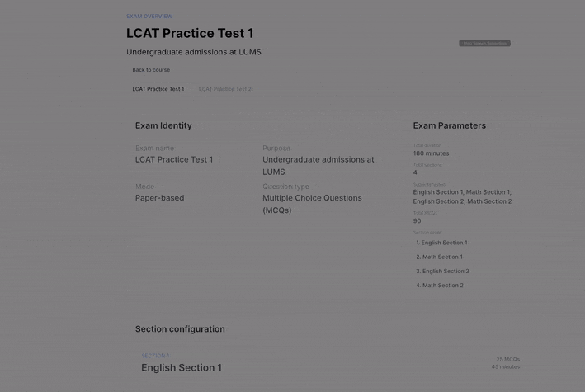Click the Multiple Choice Questions (MCQs) value
585x392 pixels.
coord(312,204)
